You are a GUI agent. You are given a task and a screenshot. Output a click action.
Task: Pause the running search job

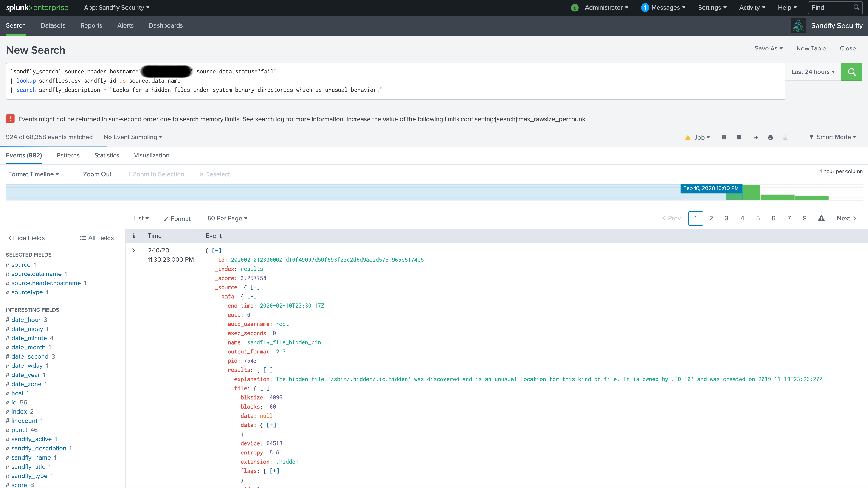pyautogui.click(x=724, y=137)
